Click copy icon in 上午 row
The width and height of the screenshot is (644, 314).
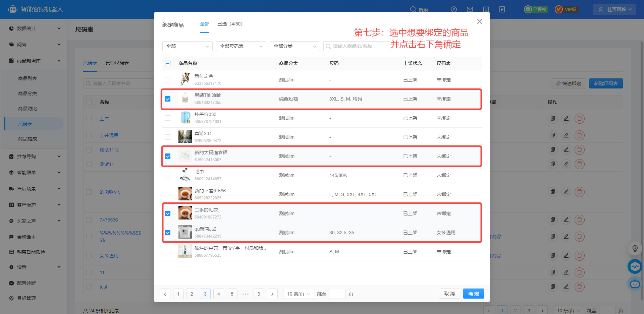tap(553, 118)
